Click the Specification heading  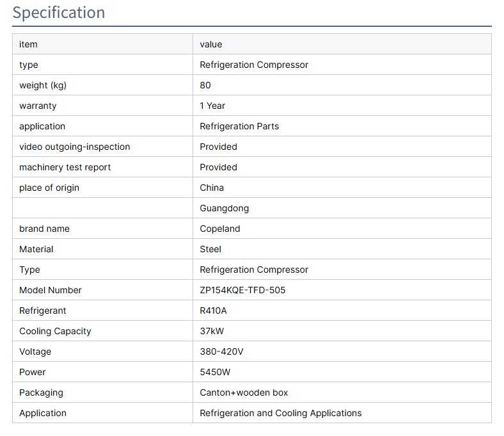point(59,13)
